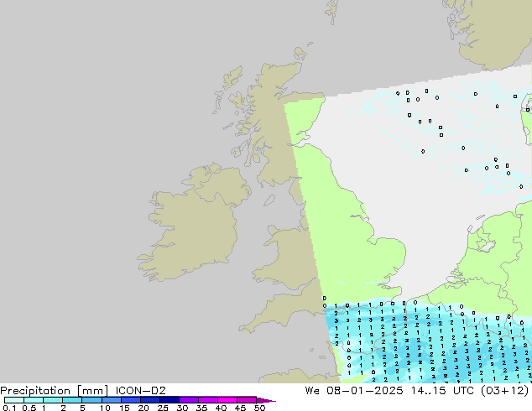This screenshot has width=532, height=411.
Task: Click the '25' legend value label
Action: click(x=163, y=408)
